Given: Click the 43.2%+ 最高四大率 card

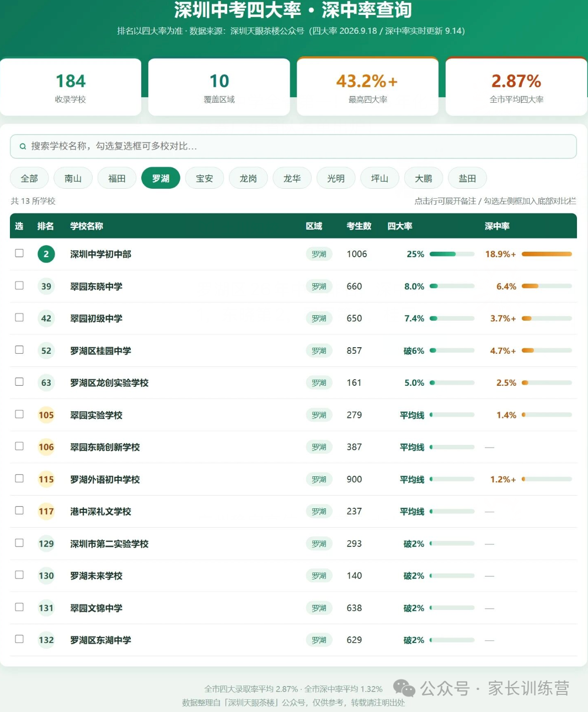Looking at the screenshot, I should click(x=367, y=87).
